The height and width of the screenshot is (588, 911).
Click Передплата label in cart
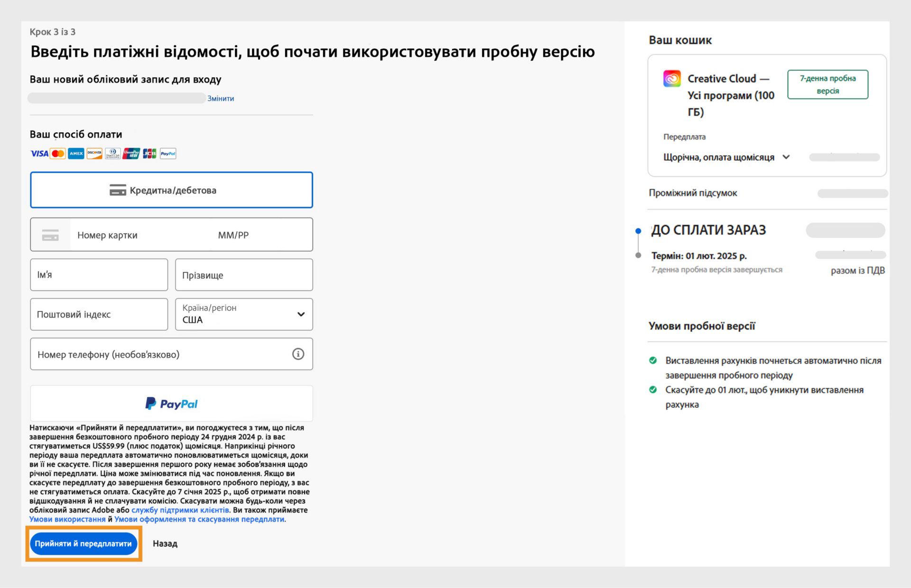coord(684,137)
